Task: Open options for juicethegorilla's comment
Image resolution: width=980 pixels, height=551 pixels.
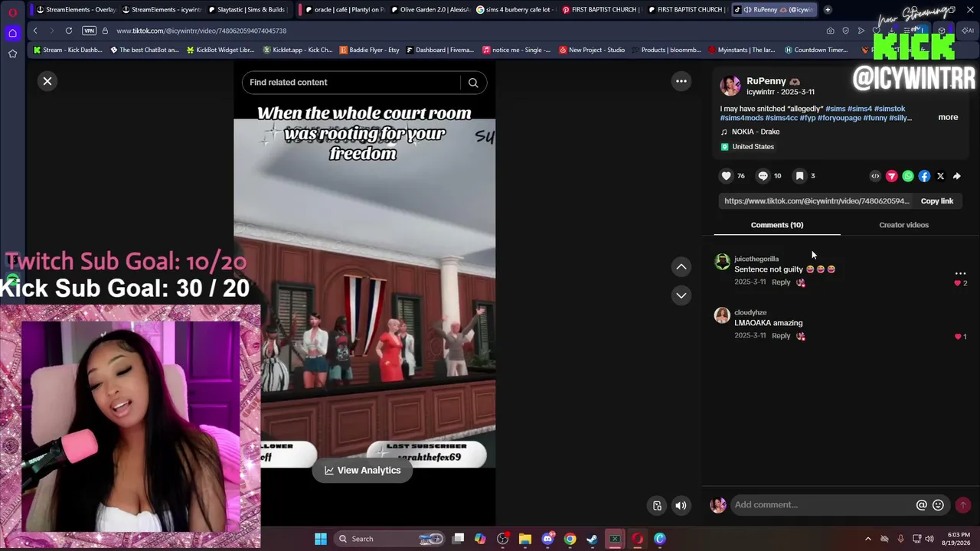Action: pyautogui.click(x=960, y=273)
